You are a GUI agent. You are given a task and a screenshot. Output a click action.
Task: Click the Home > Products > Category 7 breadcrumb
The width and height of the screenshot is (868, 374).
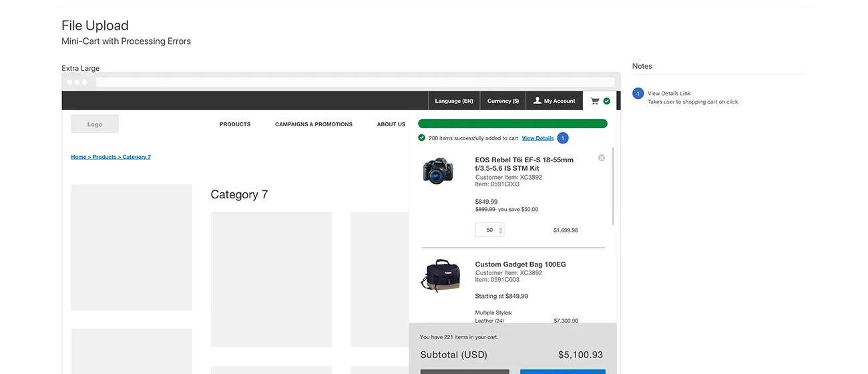[111, 157]
